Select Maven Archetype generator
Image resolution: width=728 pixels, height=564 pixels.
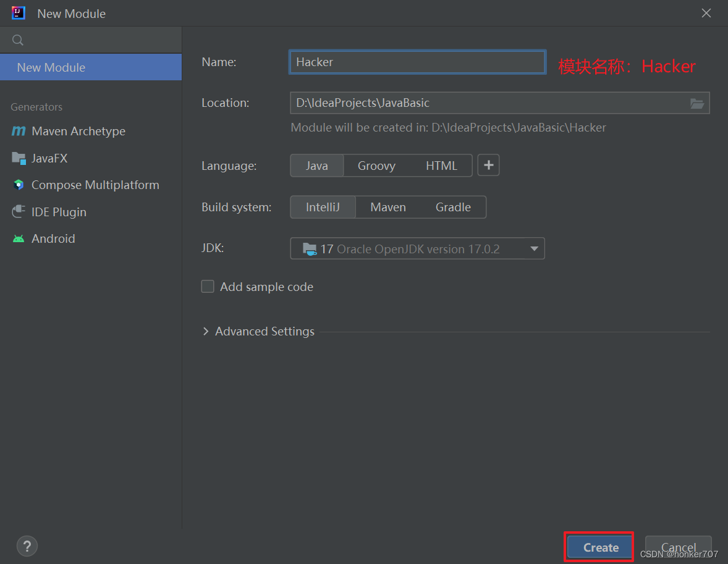pyautogui.click(x=91, y=131)
